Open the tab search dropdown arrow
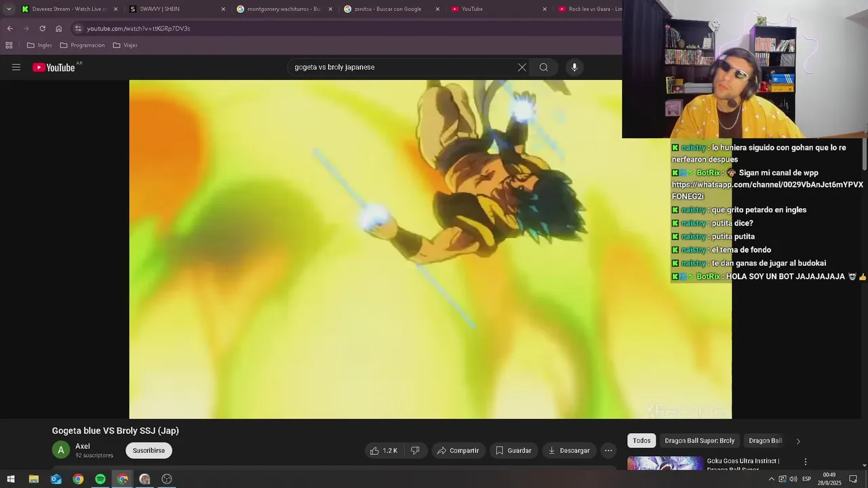The width and height of the screenshot is (868, 488). coord(8,9)
